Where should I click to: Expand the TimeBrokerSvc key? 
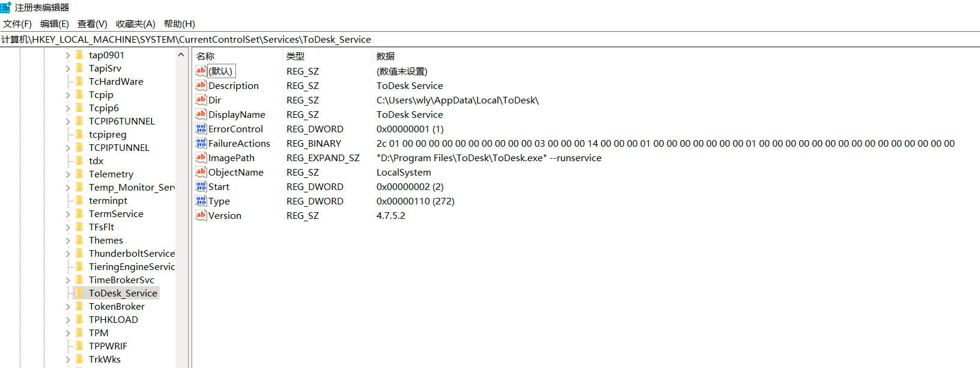pos(68,280)
